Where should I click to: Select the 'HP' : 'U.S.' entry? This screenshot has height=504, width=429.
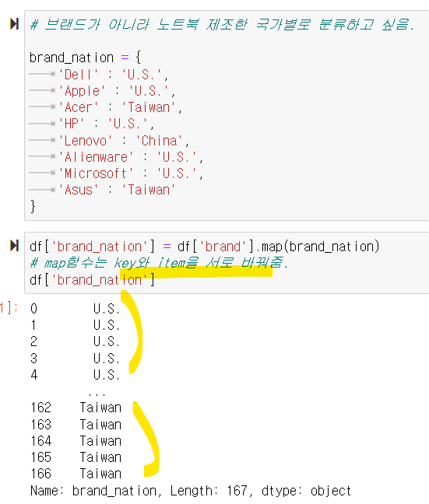(106, 124)
